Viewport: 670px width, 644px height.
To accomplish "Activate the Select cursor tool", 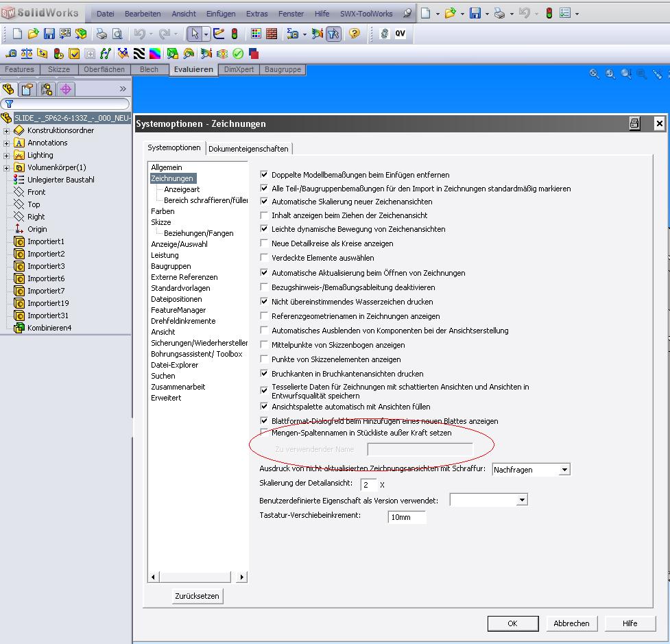I will coord(195,34).
